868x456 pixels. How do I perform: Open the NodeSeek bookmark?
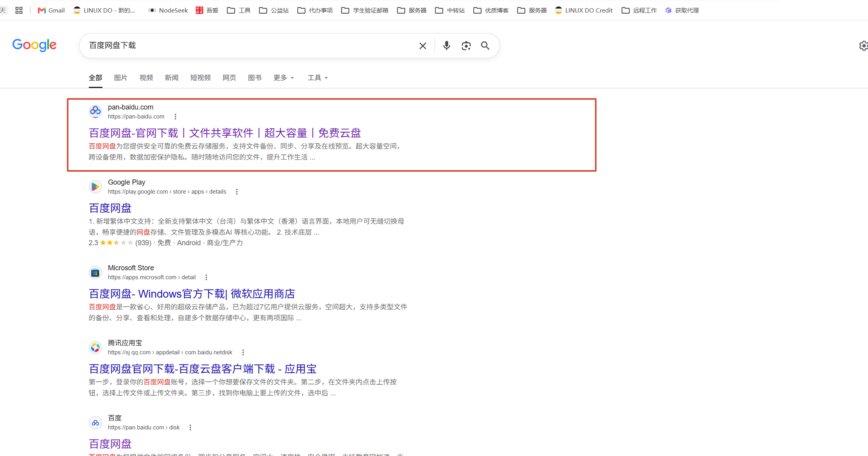click(168, 10)
